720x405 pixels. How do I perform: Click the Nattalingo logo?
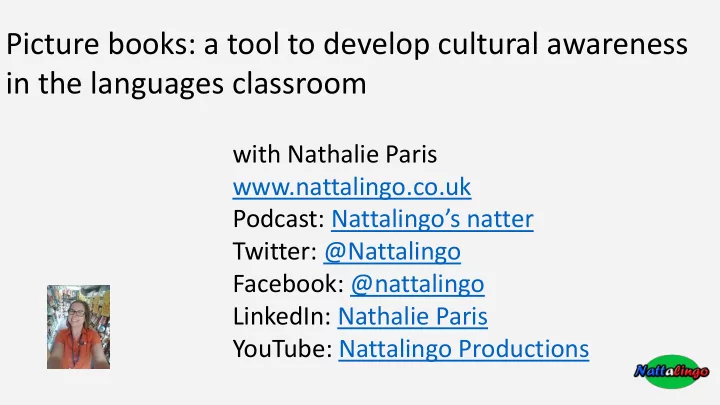pos(672,371)
